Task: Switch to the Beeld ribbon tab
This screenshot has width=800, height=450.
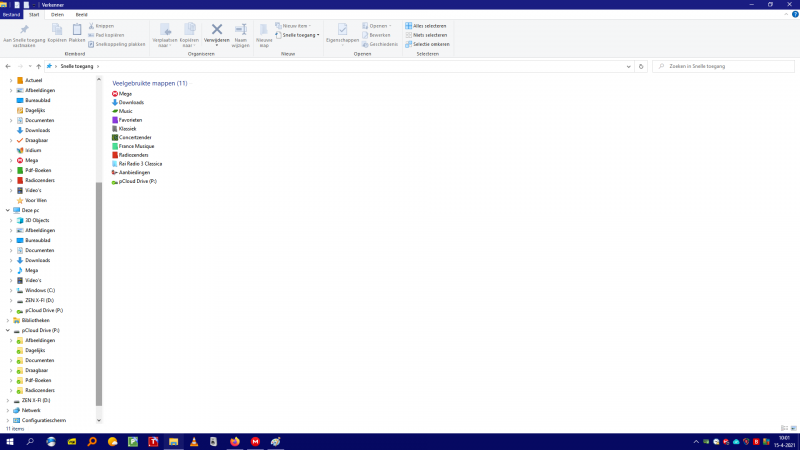Action: [x=82, y=15]
